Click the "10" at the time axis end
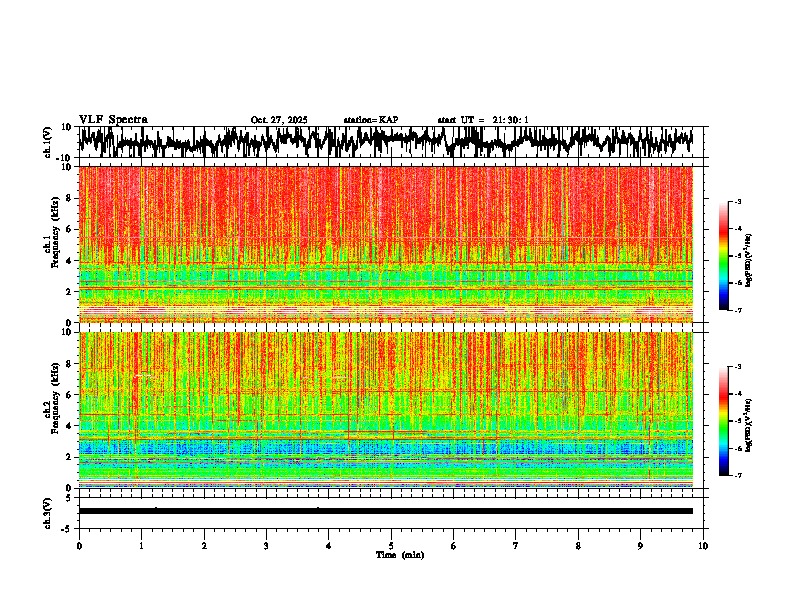 703,546
